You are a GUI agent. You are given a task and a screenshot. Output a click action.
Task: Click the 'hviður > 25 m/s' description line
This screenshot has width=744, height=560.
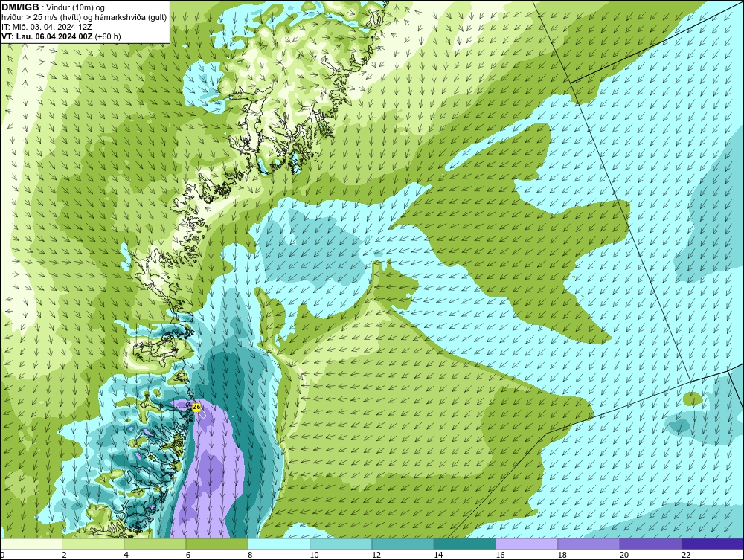(84, 18)
